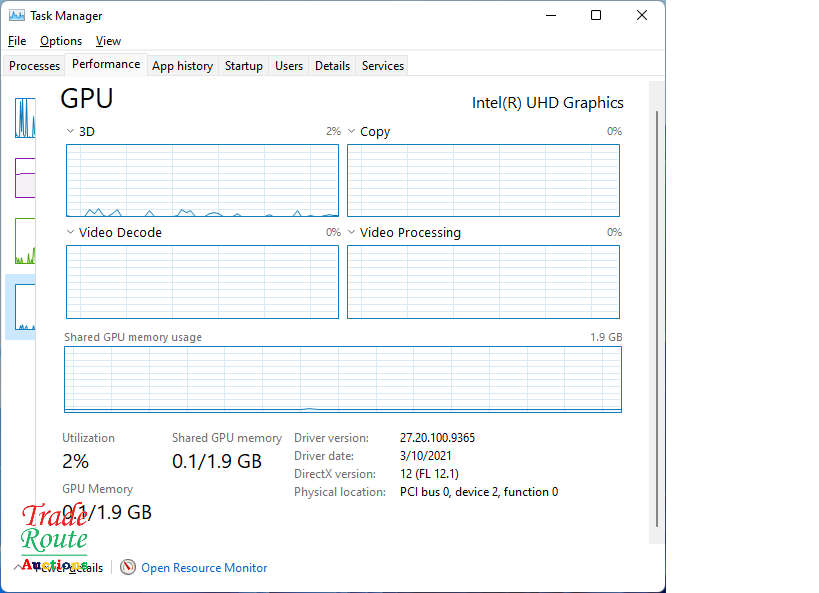This screenshot has height=593, width=819.
Task: Switch to the Processes tab
Action: coord(34,66)
